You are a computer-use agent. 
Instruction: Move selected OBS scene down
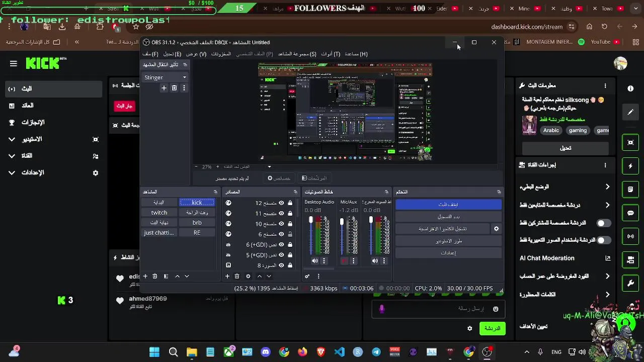pyautogui.click(x=187, y=276)
